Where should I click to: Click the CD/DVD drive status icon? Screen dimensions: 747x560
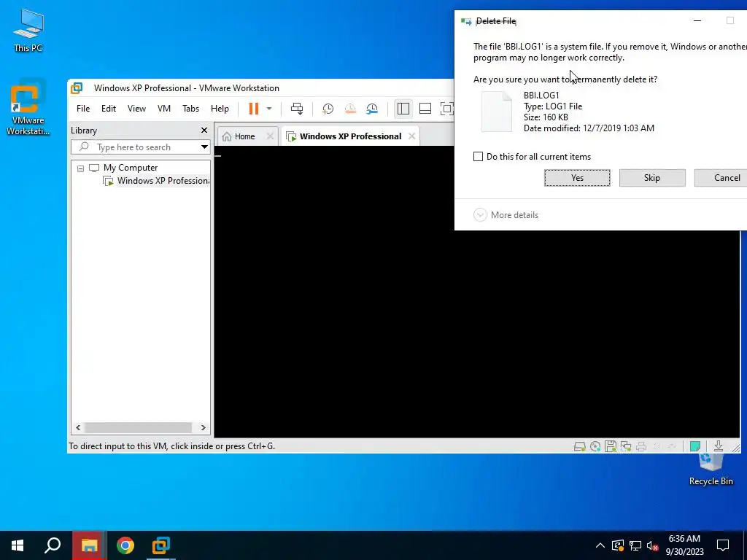pyautogui.click(x=595, y=446)
